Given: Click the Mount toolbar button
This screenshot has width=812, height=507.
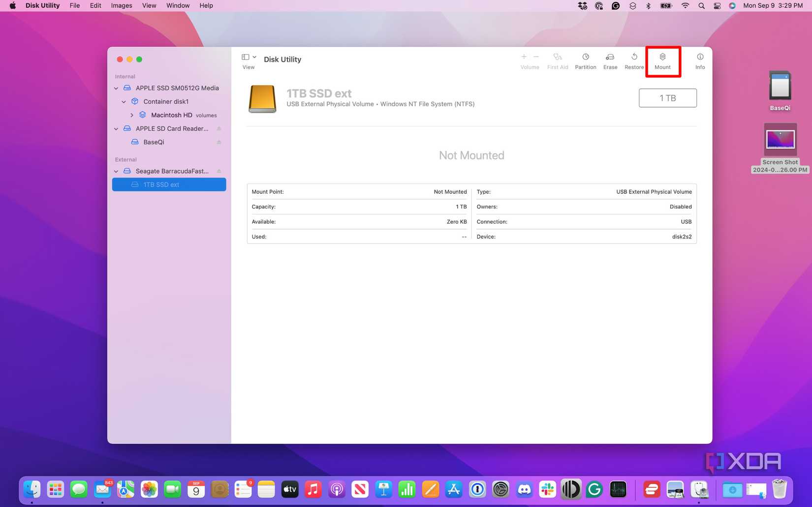Looking at the screenshot, I should (x=662, y=61).
